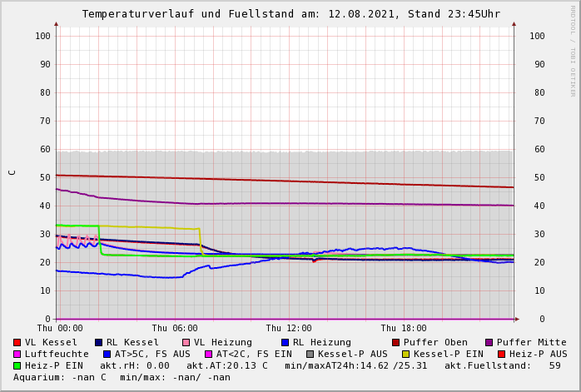Select the blue RL Heizung legend swatch
Image resolution: width=581 pixels, height=392 pixels.
click(x=285, y=342)
